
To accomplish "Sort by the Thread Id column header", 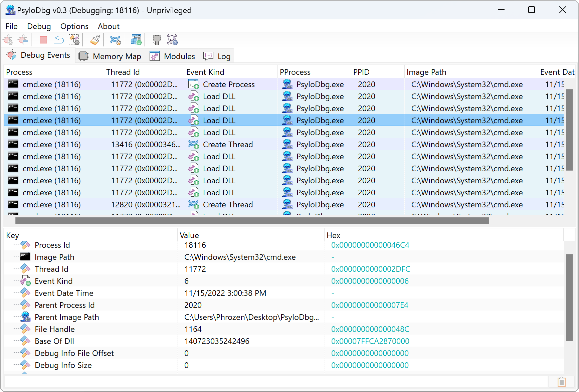I will 144,72.
